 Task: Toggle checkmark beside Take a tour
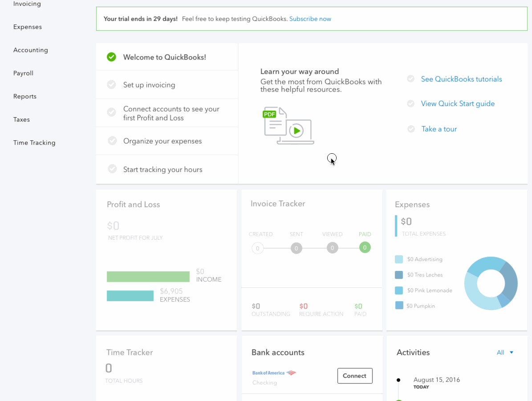coord(411,129)
